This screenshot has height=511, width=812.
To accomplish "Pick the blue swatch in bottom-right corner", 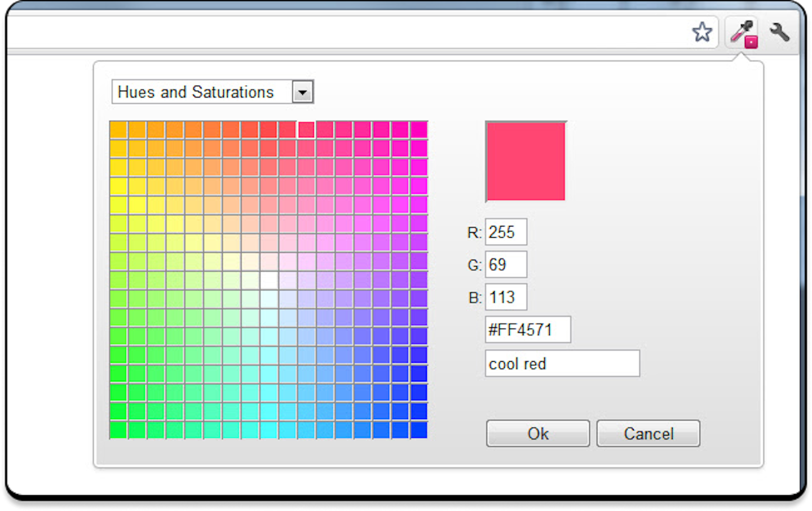I will tap(419, 430).
